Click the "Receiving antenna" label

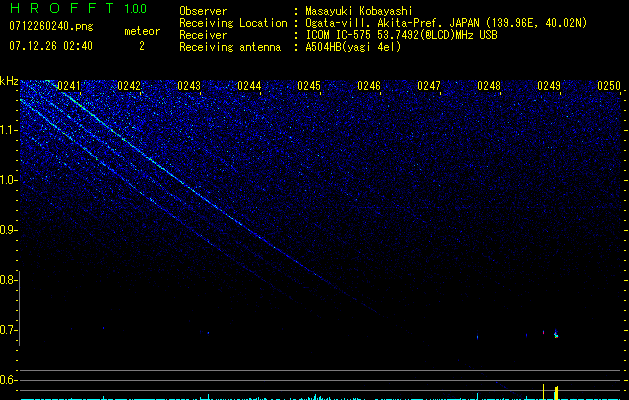coord(230,47)
